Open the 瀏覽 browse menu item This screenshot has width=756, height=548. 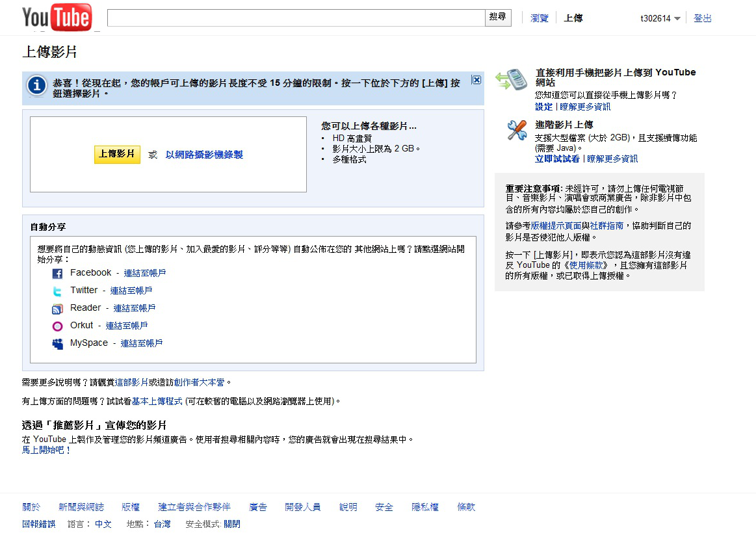click(x=539, y=18)
